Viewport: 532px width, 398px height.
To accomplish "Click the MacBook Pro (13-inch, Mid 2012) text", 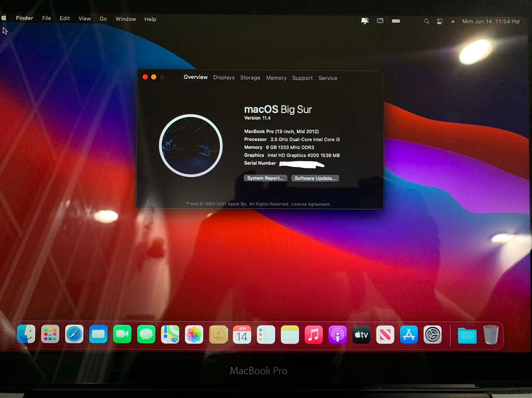I will point(281,131).
